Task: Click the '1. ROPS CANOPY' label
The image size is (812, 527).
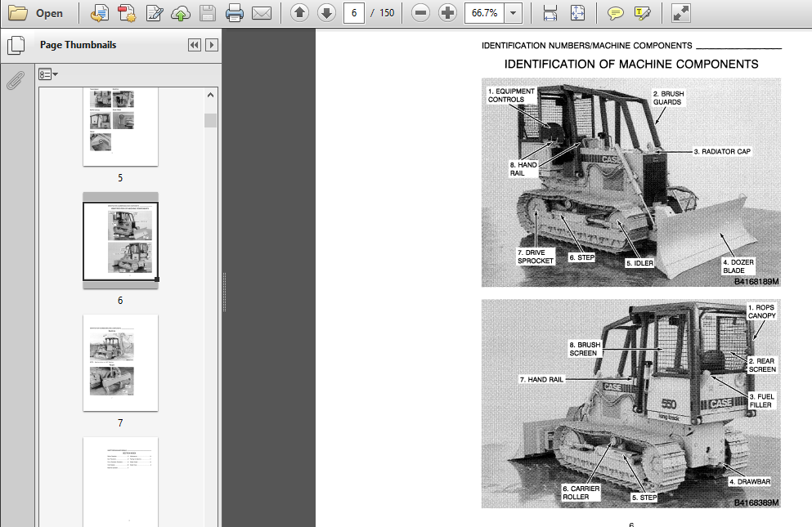Action: click(x=761, y=311)
